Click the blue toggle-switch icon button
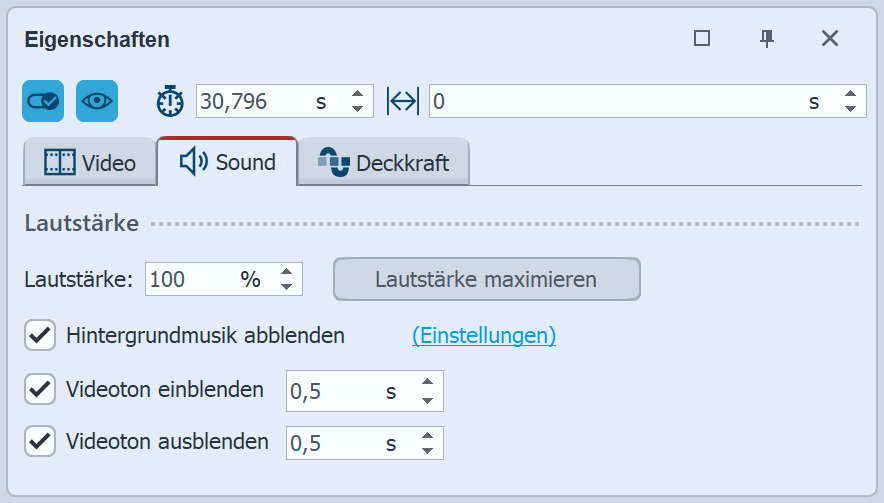 point(43,101)
